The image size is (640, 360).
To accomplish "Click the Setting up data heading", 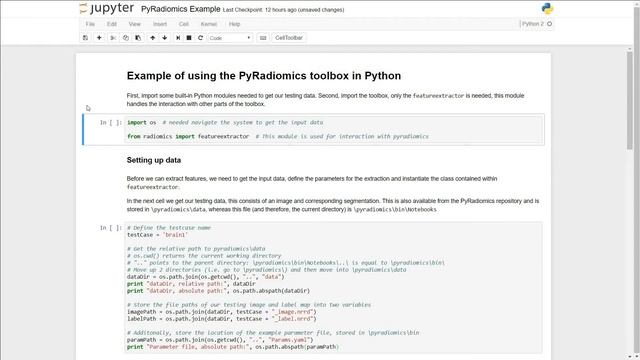I will pyautogui.click(x=153, y=160).
